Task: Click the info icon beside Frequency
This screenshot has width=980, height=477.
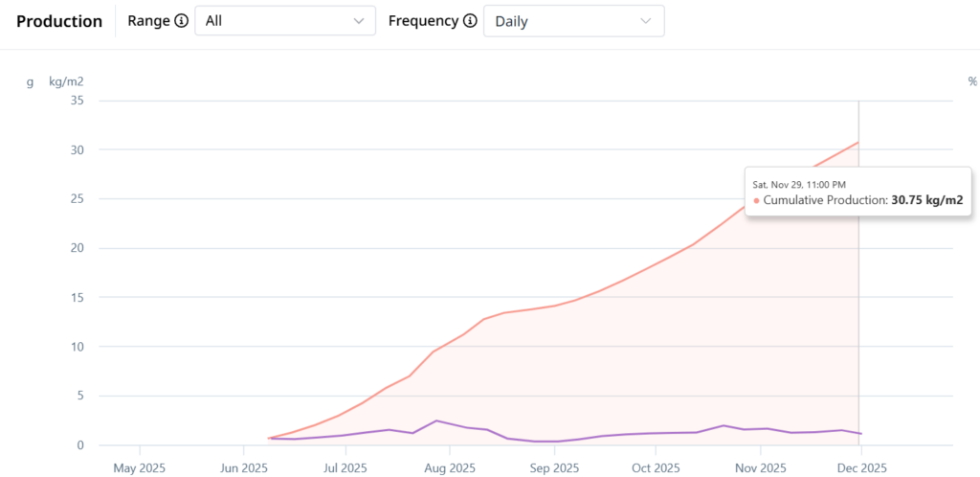Action: coord(470,21)
